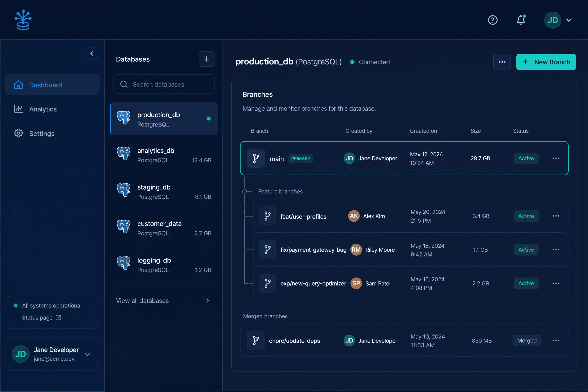The width and height of the screenshot is (588, 392).
Task: Open the Settings menu item
Action: (52, 133)
